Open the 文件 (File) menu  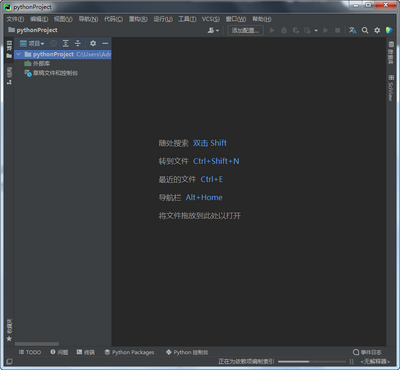[x=15, y=19]
